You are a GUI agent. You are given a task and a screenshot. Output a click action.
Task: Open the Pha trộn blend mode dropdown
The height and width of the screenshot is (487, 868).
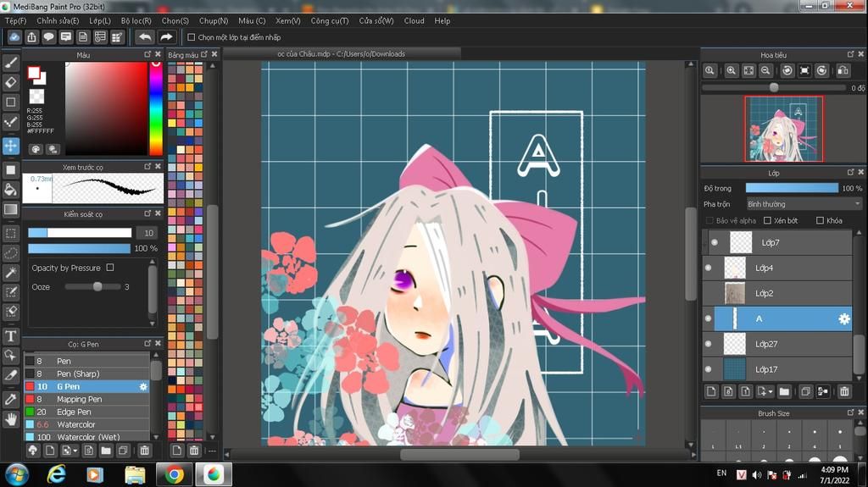804,204
